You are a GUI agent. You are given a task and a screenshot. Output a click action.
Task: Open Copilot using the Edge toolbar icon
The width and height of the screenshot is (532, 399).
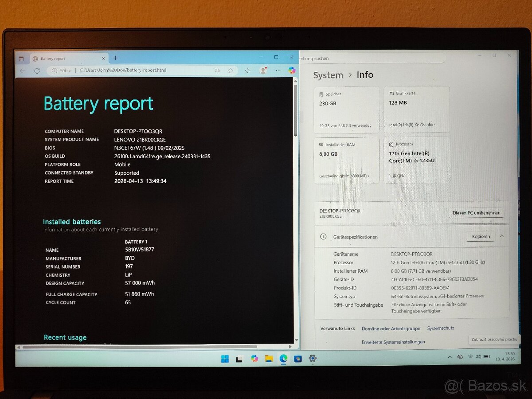[291, 70]
